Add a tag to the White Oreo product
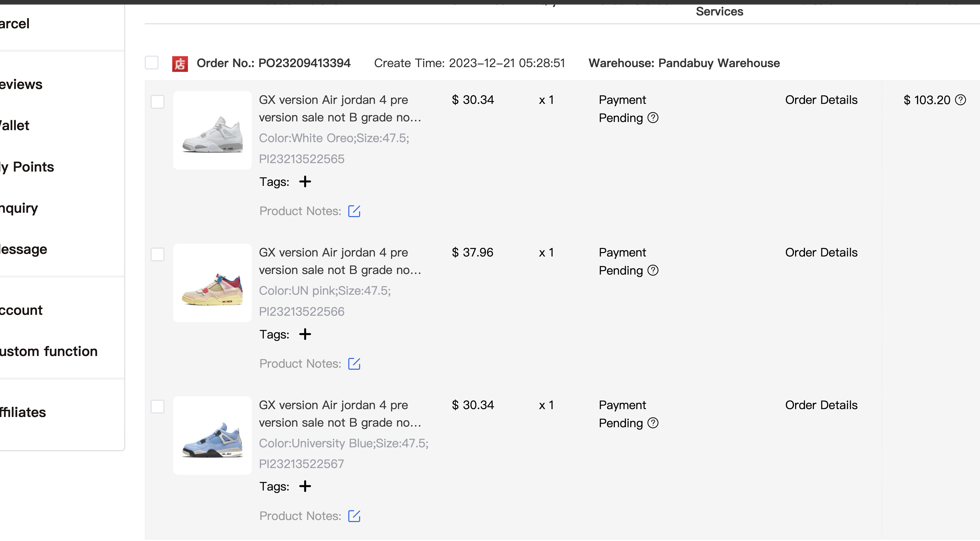The height and width of the screenshot is (541, 980). tap(305, 182)
